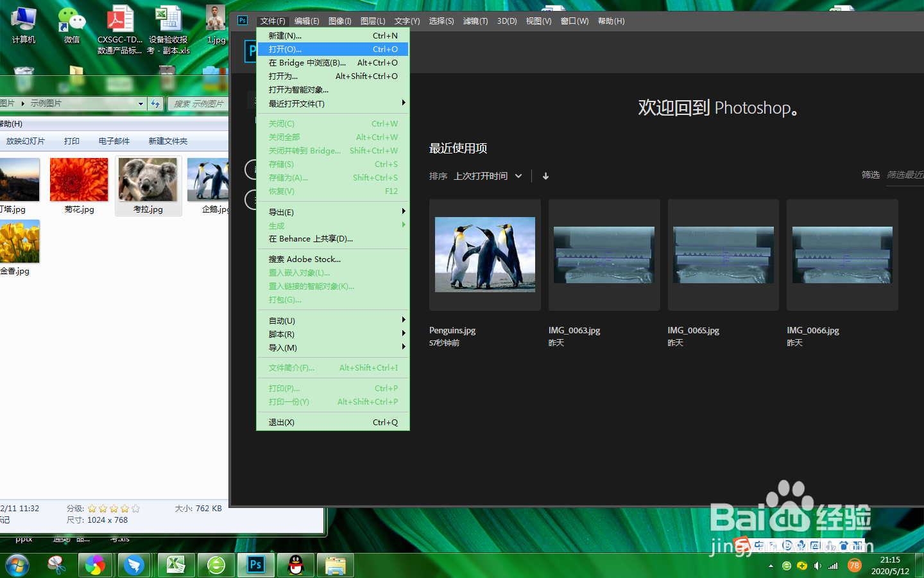Open the 计算机 desktop icon
Screen dimensions: 924x578
click(24, 24)
